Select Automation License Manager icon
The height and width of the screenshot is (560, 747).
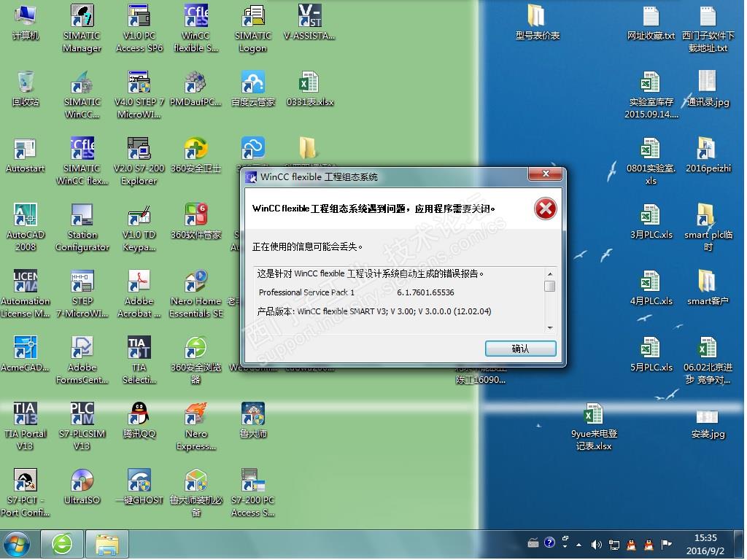coord(26,294)
